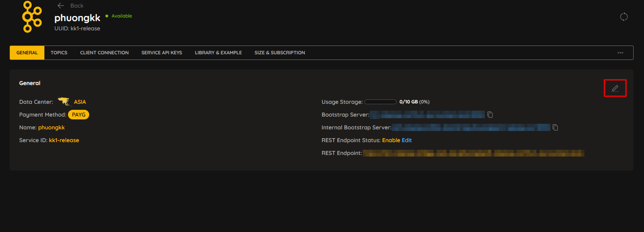This screenshot has width=644, height=232.
Task: Click the Usage Storage progress bar
Action: point(380,102)
